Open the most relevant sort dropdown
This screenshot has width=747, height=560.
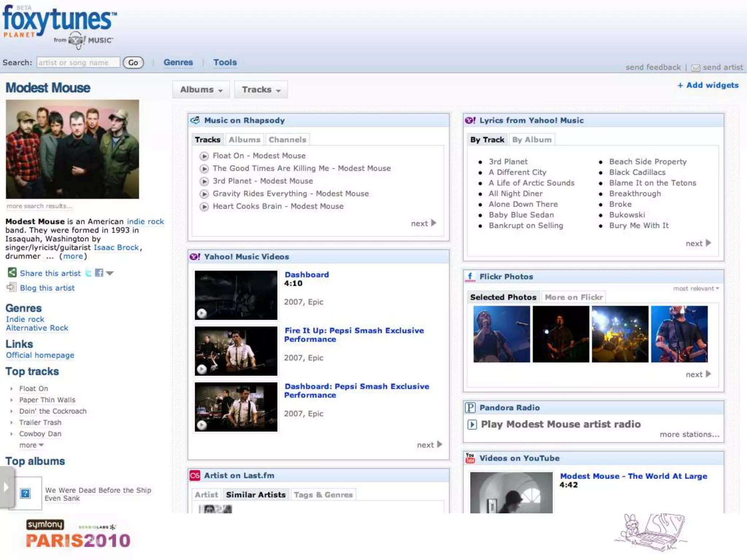tap(696, 288)
